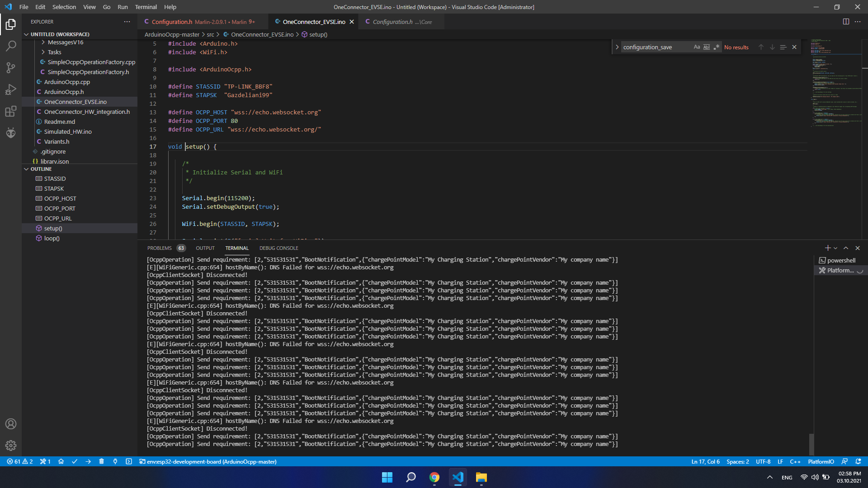Screen dimensions: 868x488
Task: Click the split editor right icon
Action: click(846, 22)
